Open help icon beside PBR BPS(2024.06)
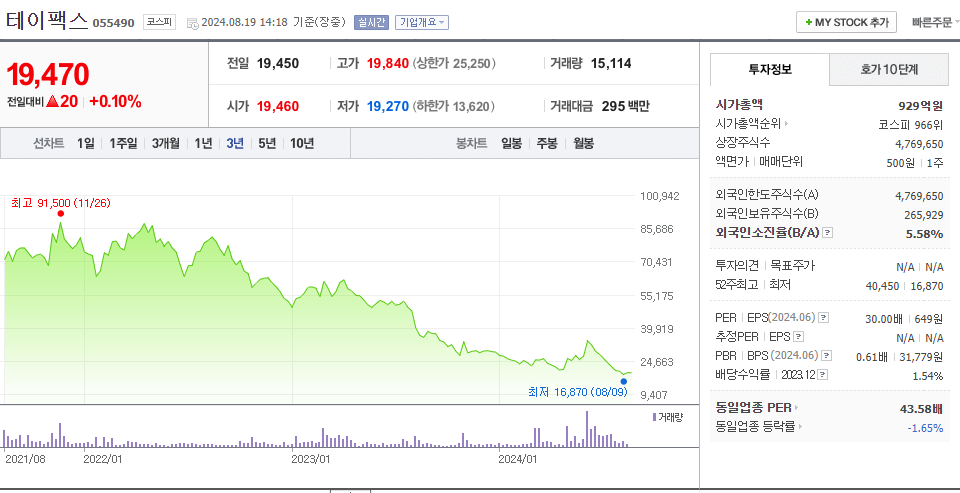The height and width of the screenshot is (493, 960). [x=827, y=356]
